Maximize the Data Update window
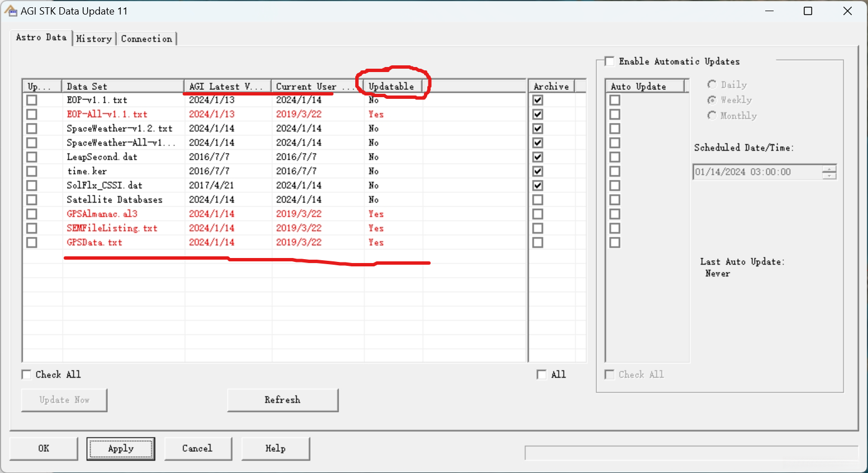 [808, 11]
